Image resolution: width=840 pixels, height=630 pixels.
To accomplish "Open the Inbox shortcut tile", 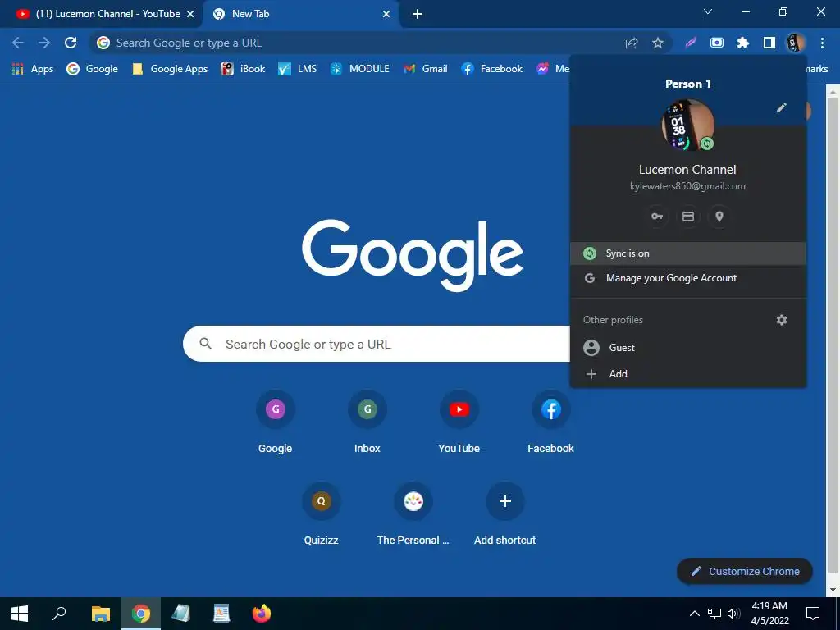I will pyautogui.click(x=367, y=423).
